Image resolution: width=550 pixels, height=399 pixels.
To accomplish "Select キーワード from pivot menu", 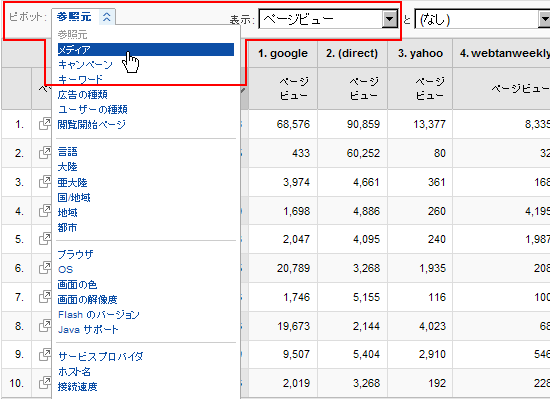I will [80, 79].
